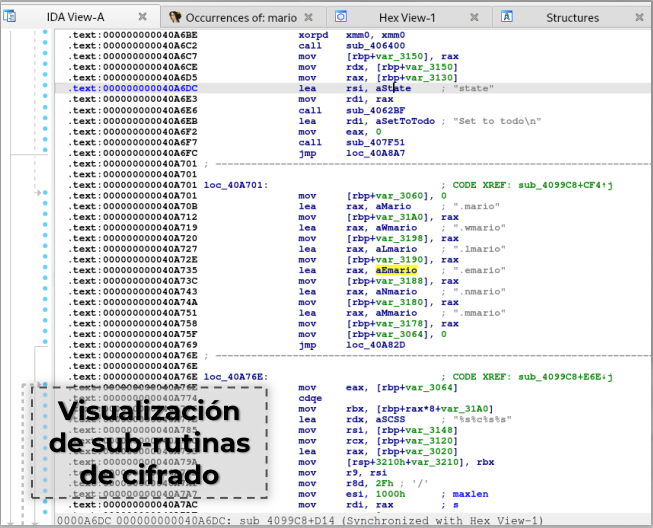This screenshot has width=653, height=528.
Task: Click the Structures tab icon
Action: pos(507,17)
